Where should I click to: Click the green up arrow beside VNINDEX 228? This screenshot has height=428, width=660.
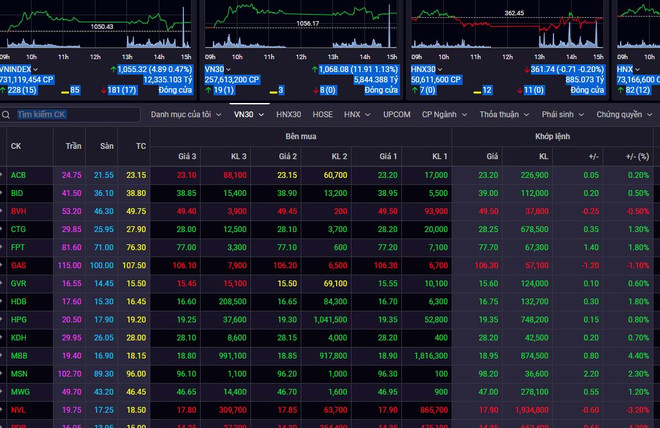[4, 90]
